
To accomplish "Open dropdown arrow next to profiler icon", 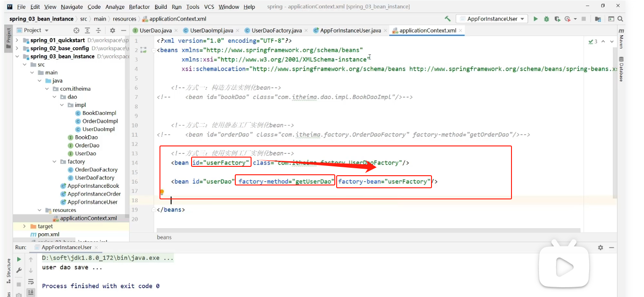I will (x=575, y=19).
